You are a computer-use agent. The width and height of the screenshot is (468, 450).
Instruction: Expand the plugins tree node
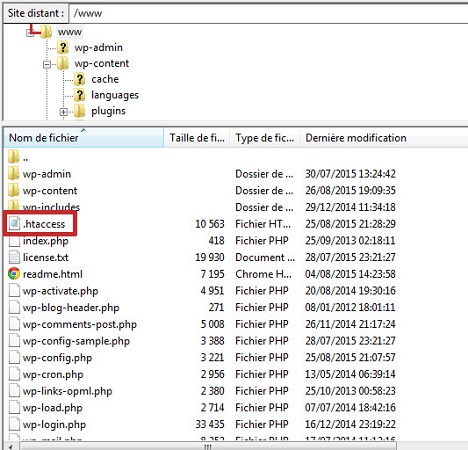[64, 112]
